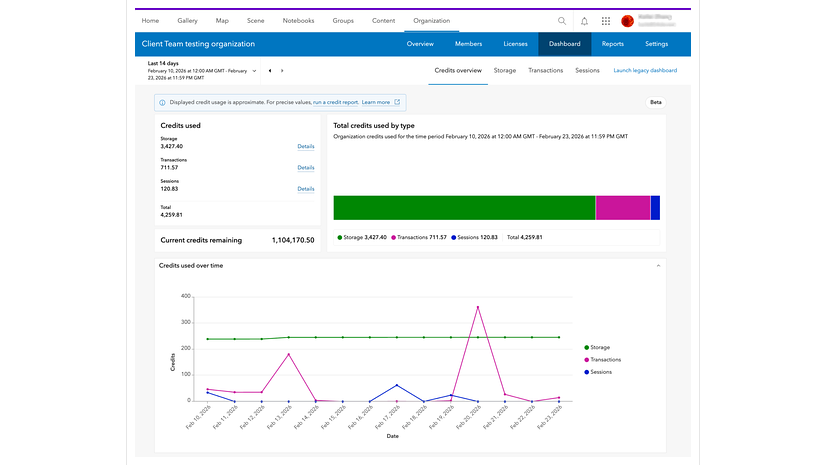This screenshot has height=465, width=826.
Task: Switch to the Reports tab
Action: tap(613, 44)
